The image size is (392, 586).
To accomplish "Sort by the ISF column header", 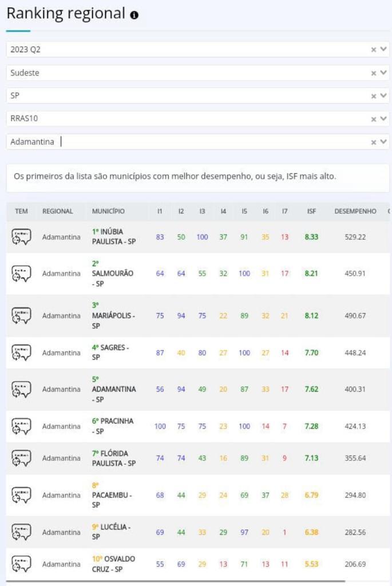I will [x=311, y=211].
